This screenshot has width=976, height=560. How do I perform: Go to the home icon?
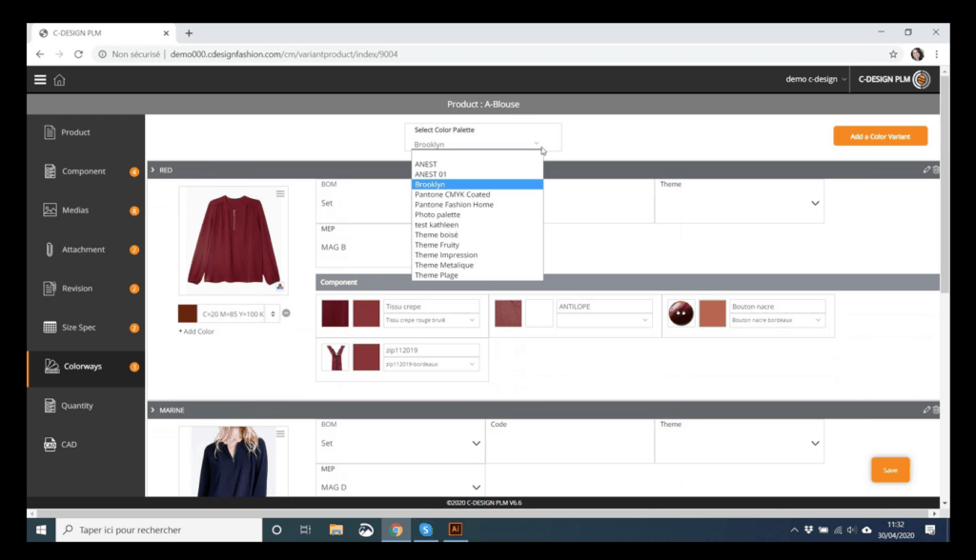coord(59,80)
